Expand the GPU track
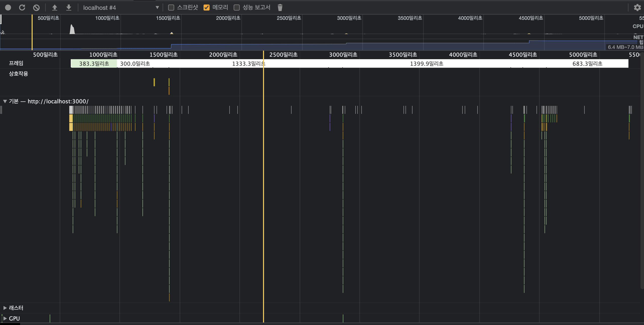 (x=5, y=318)
